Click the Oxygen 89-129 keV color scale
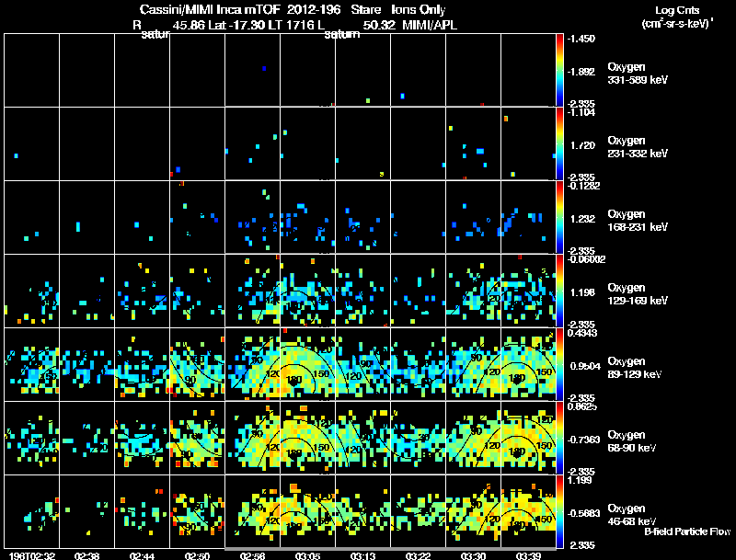 (559, 364)
